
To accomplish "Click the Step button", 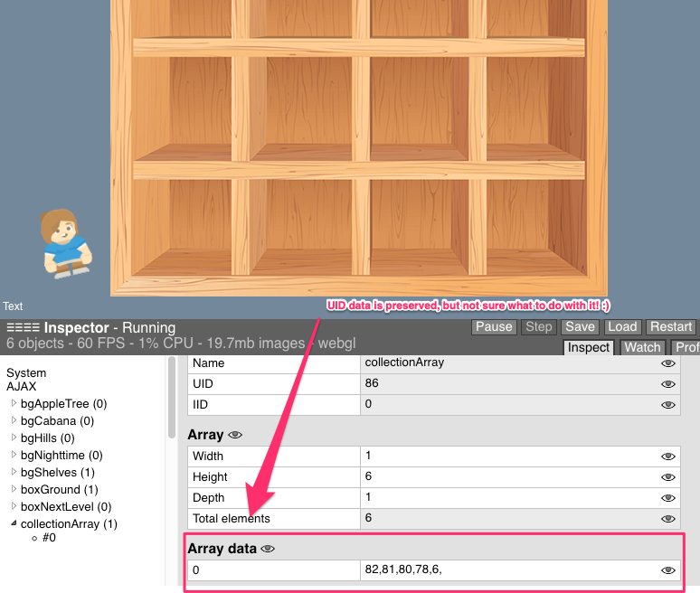I will point(538,326).
